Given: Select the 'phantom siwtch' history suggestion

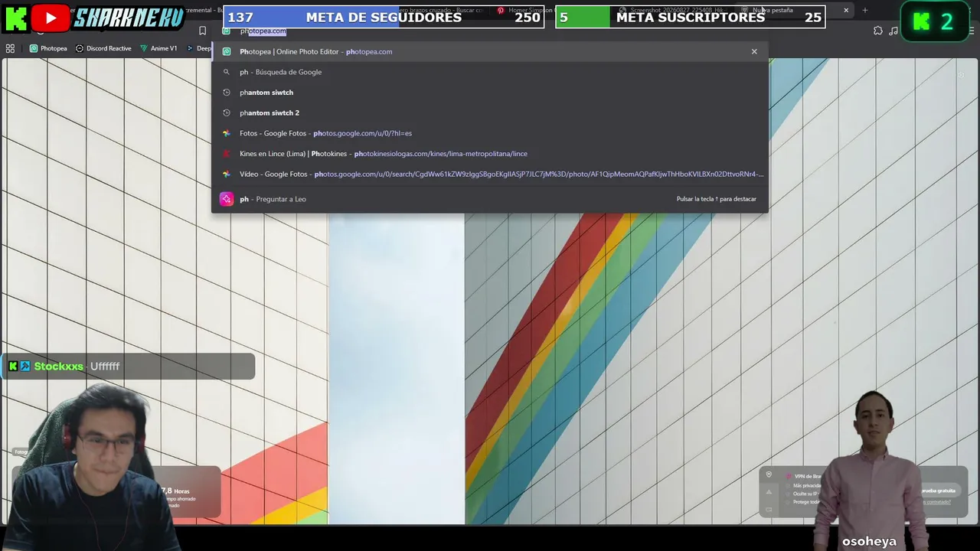Looking at the screenshot, I should pyautogui.click(x=490, y=93).
